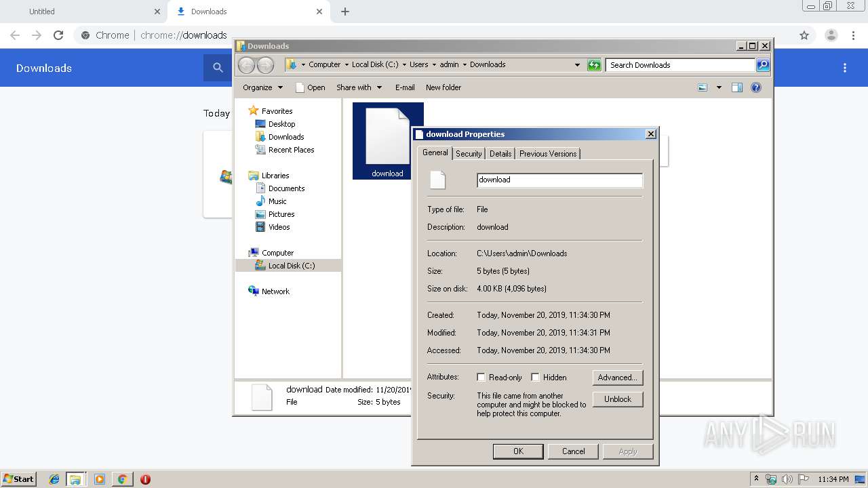Open Explorer help icon
The width and height of the screenshot is (868, 488).
tap(756, 87)
